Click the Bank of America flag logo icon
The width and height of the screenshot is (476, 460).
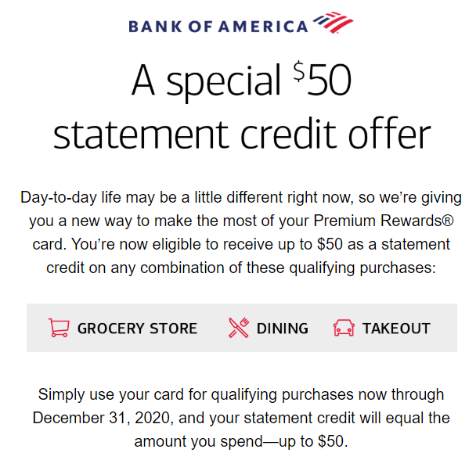(x=333, y=23)
